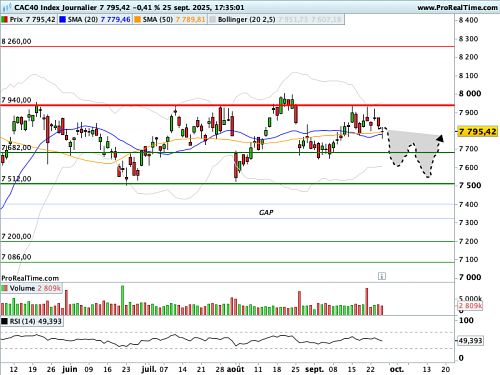
Task: Click the 7 940,00 resistance label
Action: coord(16,100)
